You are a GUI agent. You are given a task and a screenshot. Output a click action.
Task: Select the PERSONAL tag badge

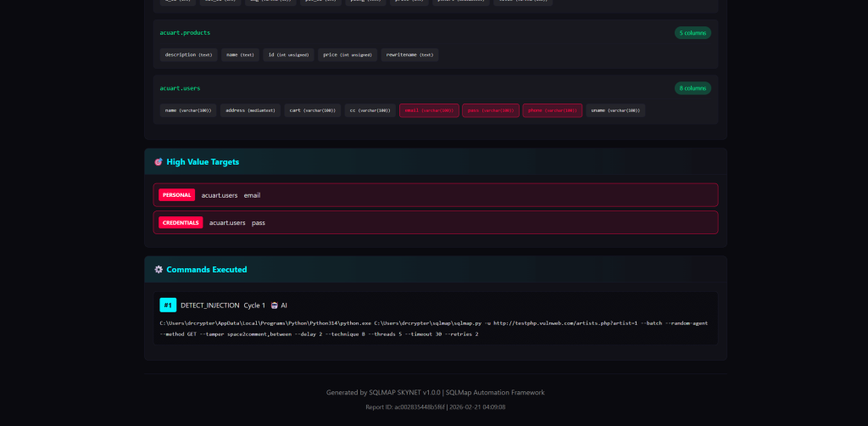176,195
